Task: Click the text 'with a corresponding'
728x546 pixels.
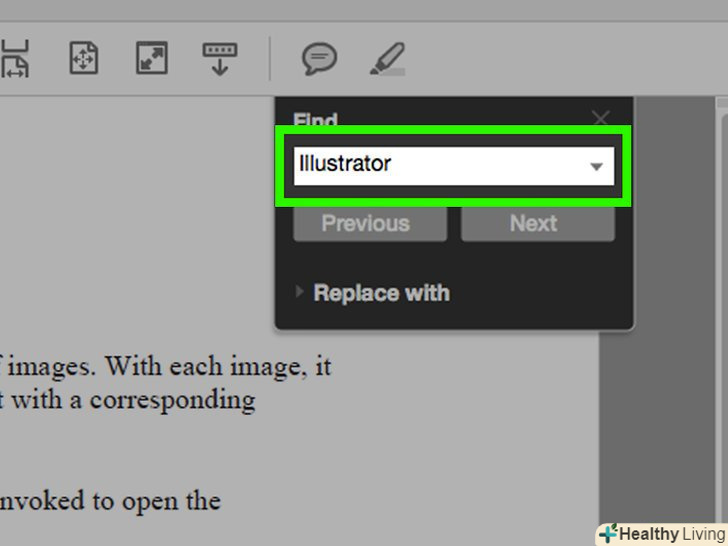Action: pos(133,400)
